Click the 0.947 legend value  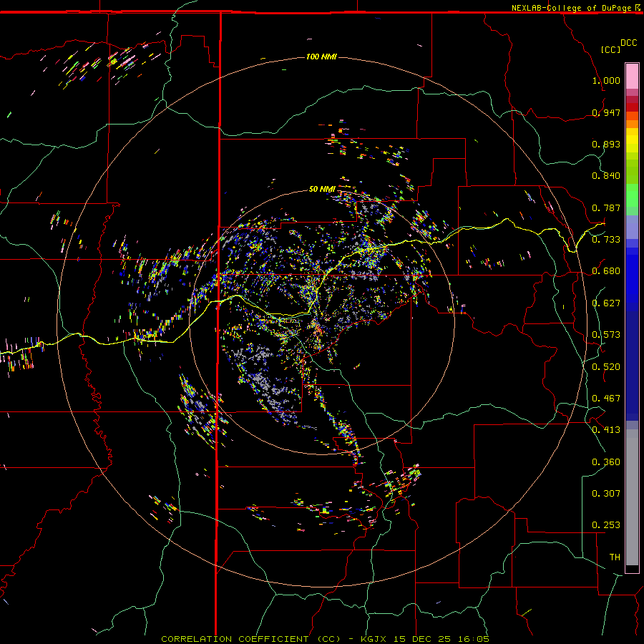coord(606,112)
